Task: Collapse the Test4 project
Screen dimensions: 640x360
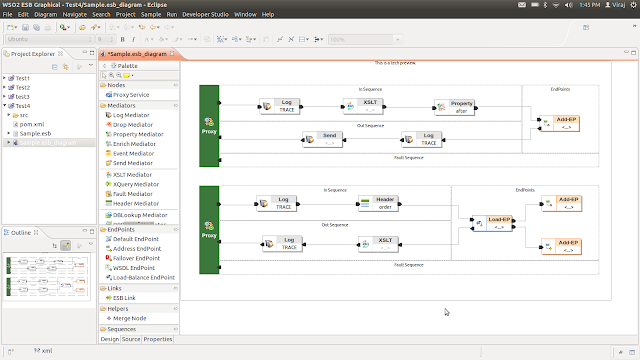Action: pos(4,106)
